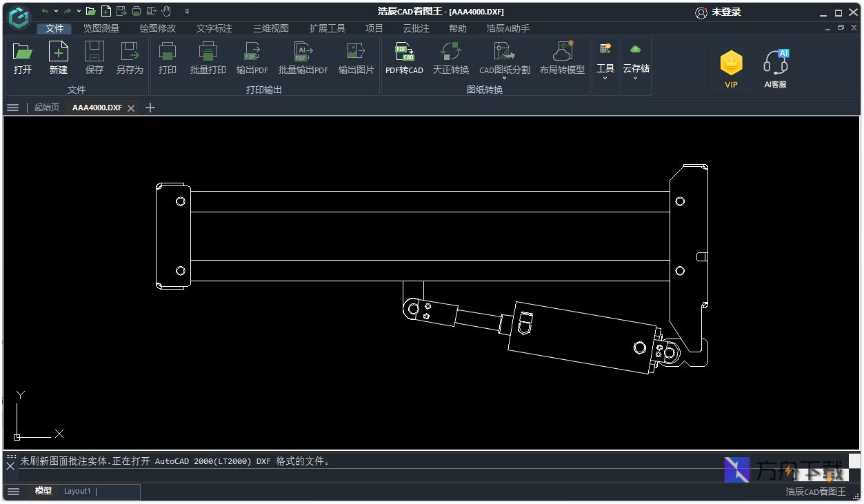Click the 布局转模型 icon
The height and width of the screenshot is (504, 864).
click(x=562, y=58)
